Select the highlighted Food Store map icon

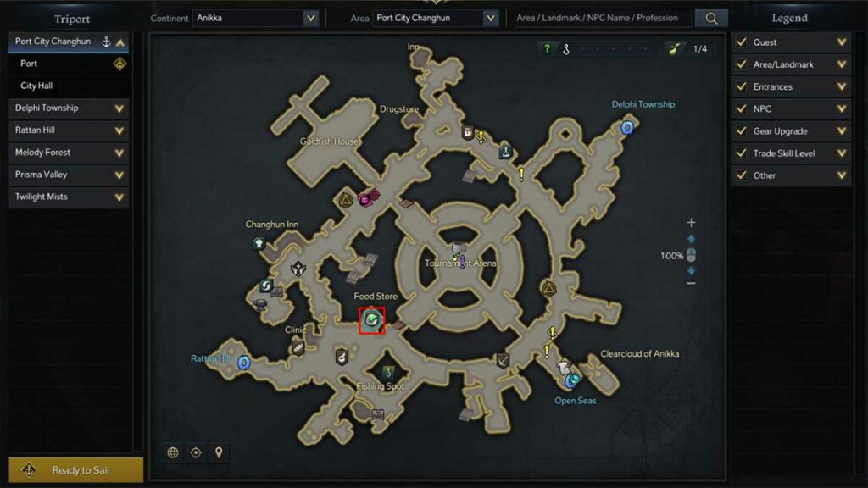click(371, 320)
